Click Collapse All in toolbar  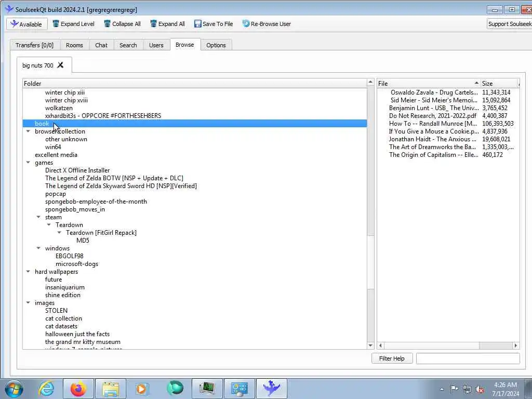coord(122,24)
